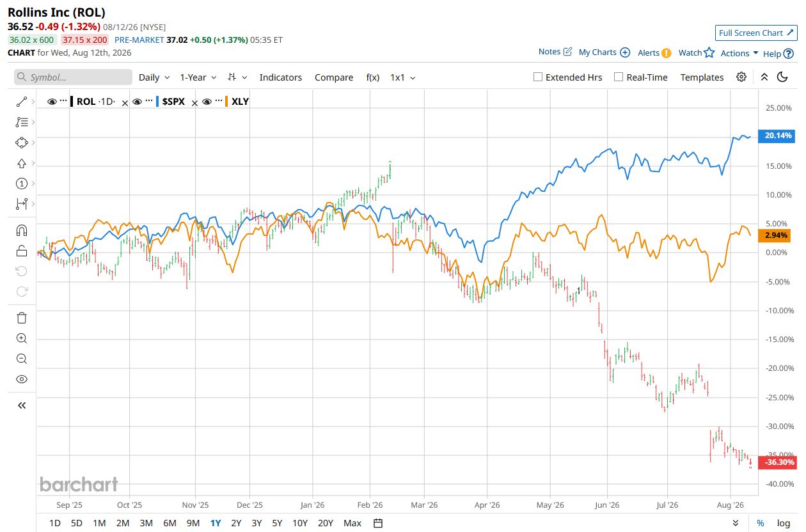Select the 5Y time range
Image resolution: width=806 pixels, height=532 pixels.
(x=277, y=523)
